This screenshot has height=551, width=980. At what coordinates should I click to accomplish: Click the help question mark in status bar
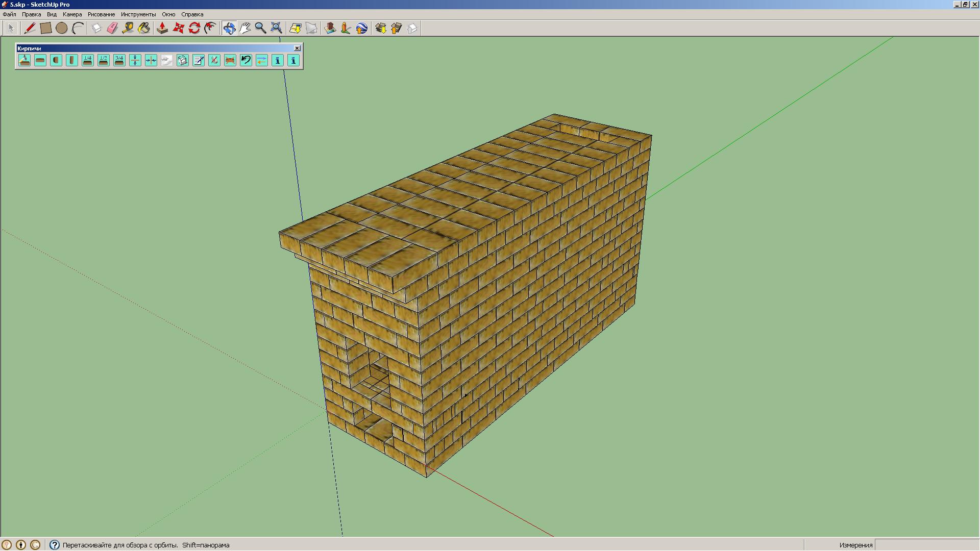55,545
